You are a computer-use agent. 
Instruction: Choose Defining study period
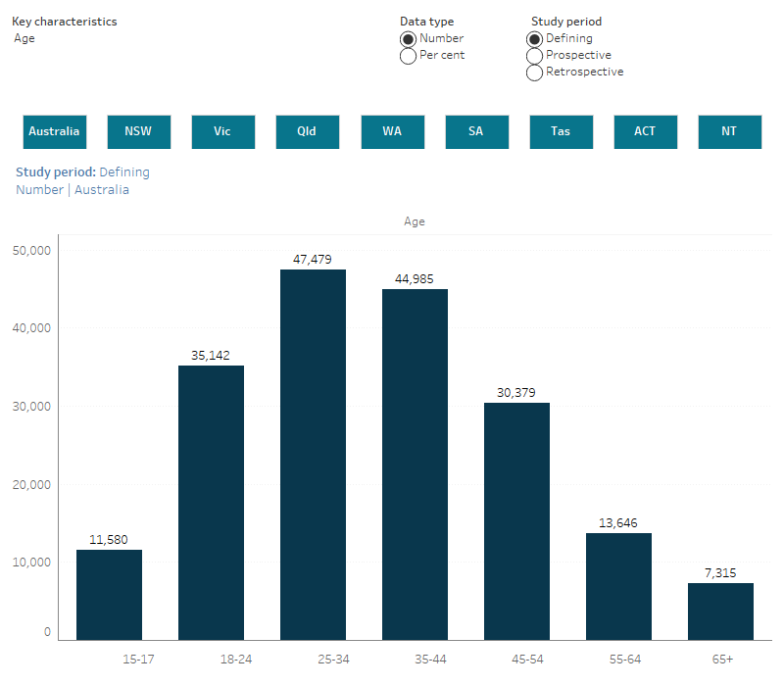click(x=534, y=38)
